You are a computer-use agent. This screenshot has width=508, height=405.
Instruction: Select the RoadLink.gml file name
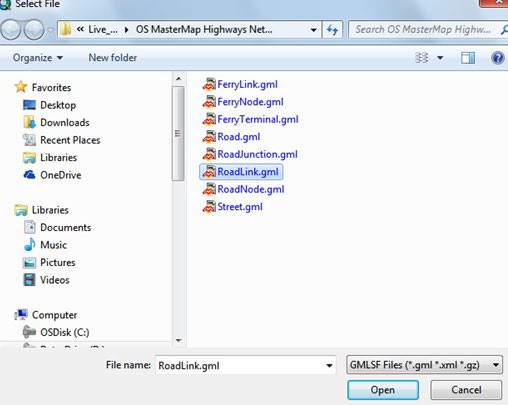pos(248,172)
